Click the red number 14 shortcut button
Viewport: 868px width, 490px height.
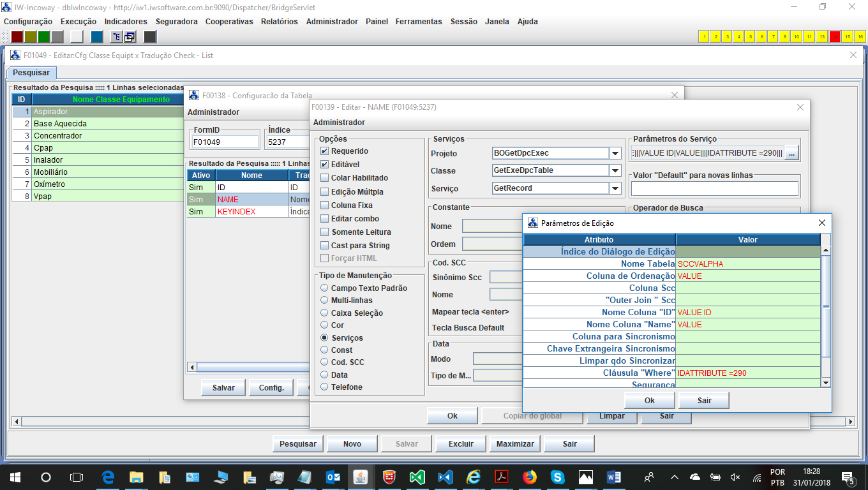pos(835,36)
